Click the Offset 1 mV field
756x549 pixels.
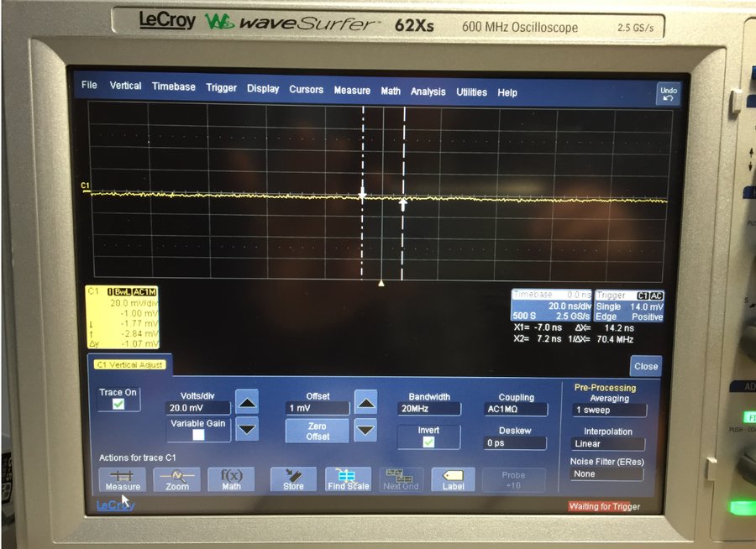[318, 408]
